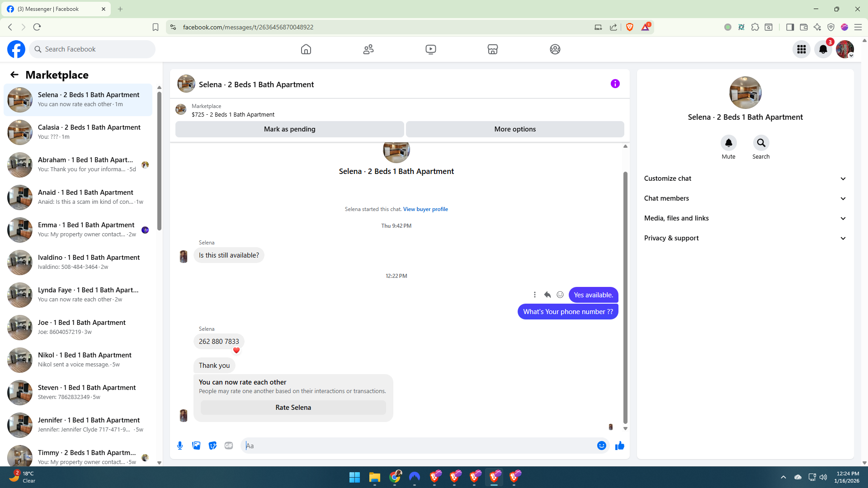Open the View buyer profile link
This screenshot has width=868, height=488.
[x=425, y=209]
